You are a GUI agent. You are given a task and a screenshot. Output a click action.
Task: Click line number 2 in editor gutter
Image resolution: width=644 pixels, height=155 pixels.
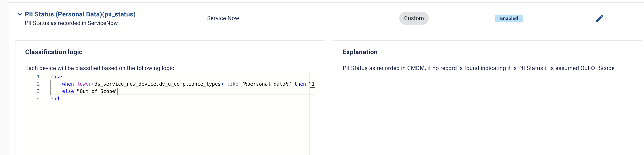pos(38,84)
